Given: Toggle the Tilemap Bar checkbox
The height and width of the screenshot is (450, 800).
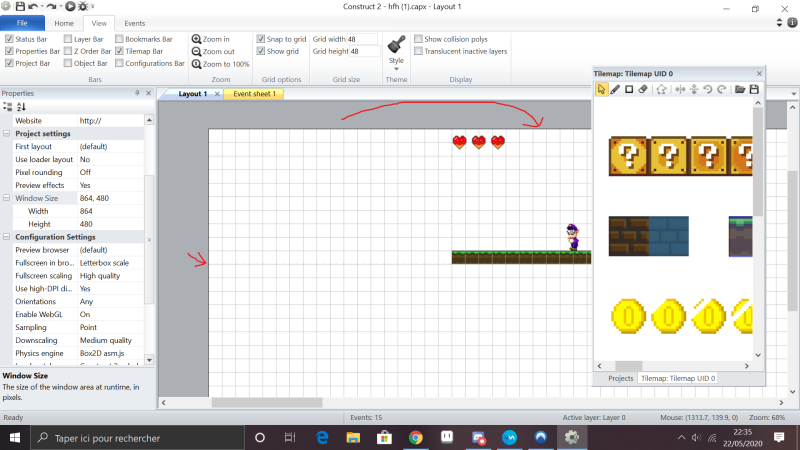Looking at the screenshot, I should click(119, 51).
